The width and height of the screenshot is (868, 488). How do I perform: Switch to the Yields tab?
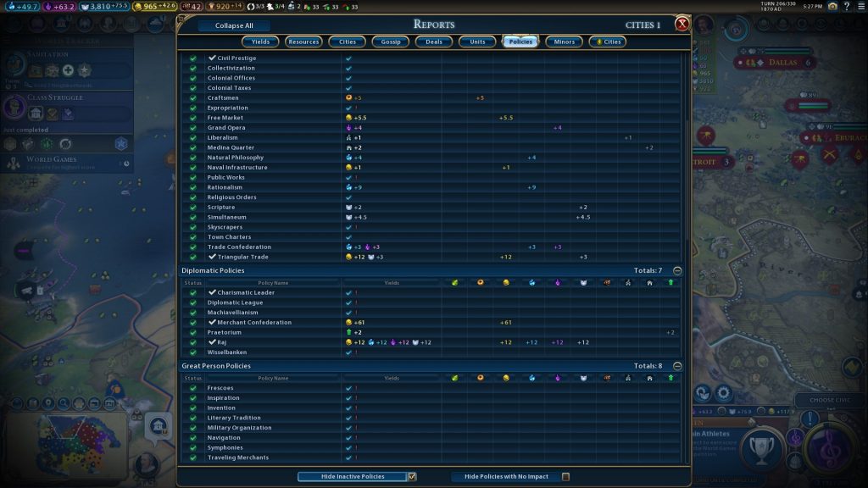tap(260, 42)
